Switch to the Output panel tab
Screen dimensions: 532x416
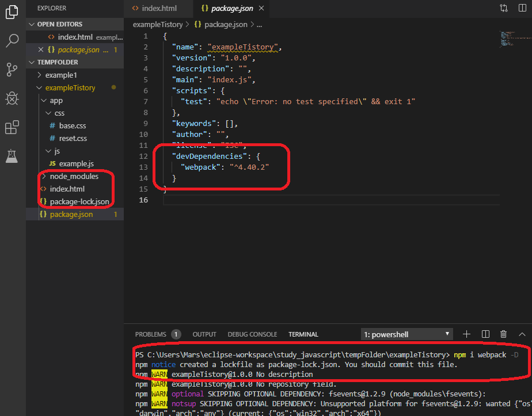(204, 334)
